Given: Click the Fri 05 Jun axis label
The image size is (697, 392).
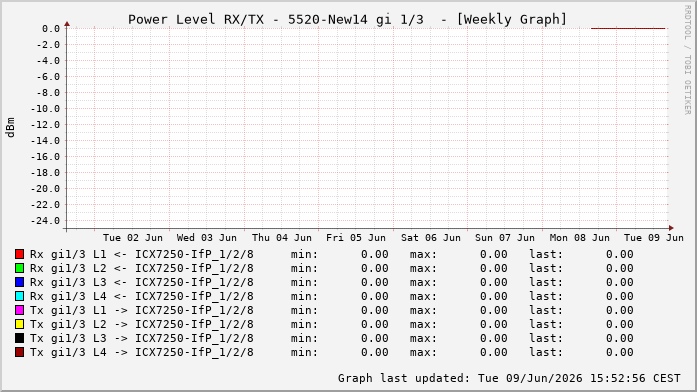Looking at the screenshot, I should [356, 238].
